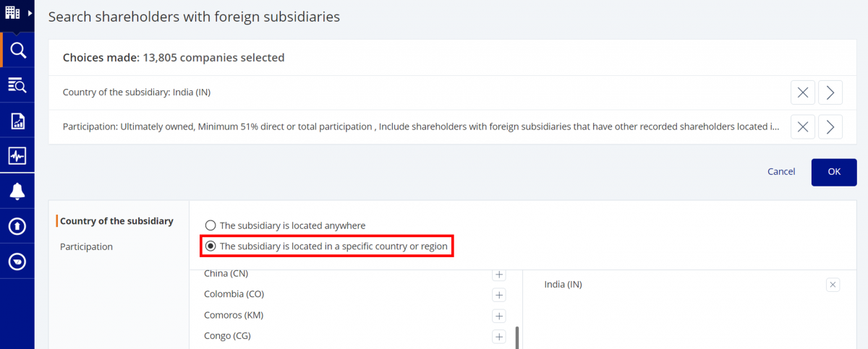Click the download circle icon in sidebar

click(17, 262)
